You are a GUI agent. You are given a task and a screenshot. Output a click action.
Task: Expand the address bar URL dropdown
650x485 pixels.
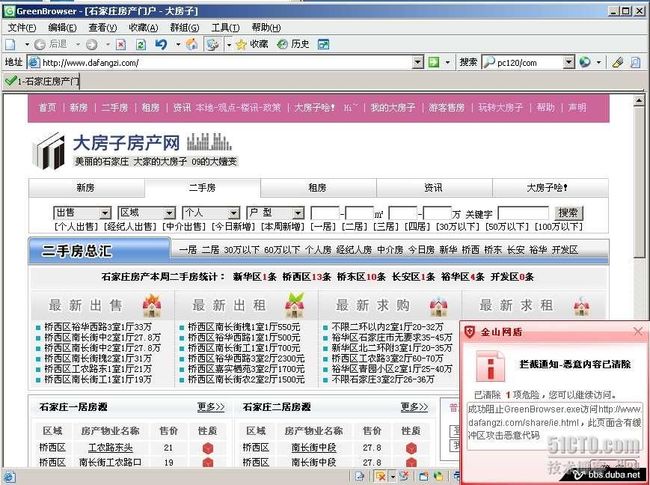pyautogui.click(x=418, y=63)
